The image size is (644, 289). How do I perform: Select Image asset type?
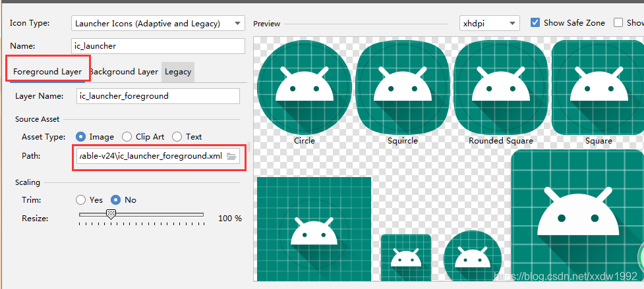[x=81, y=136]
